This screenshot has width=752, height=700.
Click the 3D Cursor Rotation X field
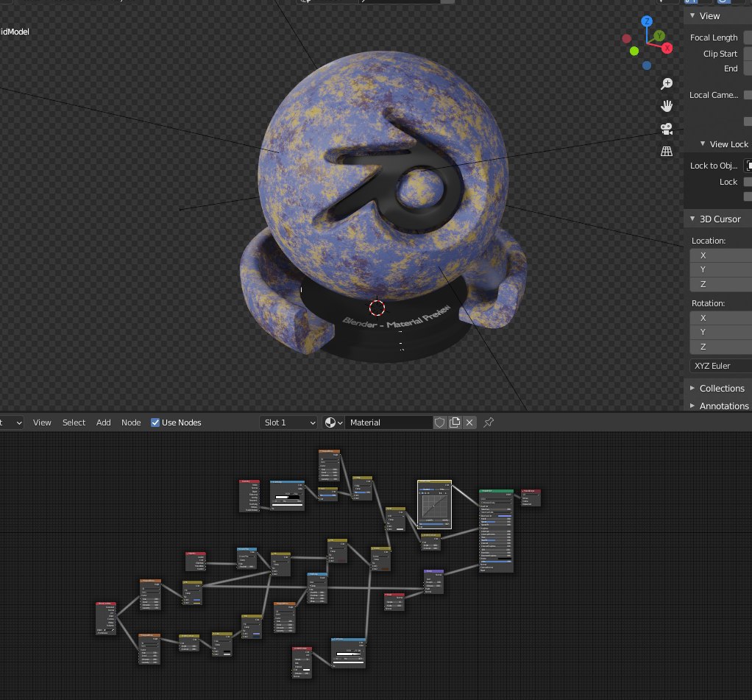click(x=721, y=318)
